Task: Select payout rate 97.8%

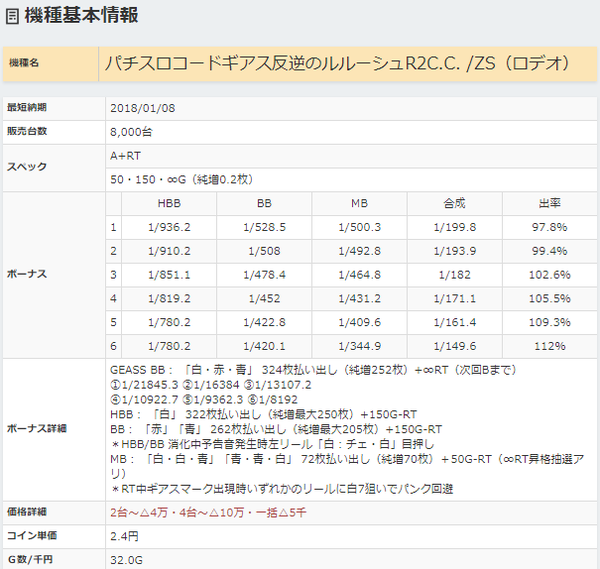Action: click(x=550, y=227)
